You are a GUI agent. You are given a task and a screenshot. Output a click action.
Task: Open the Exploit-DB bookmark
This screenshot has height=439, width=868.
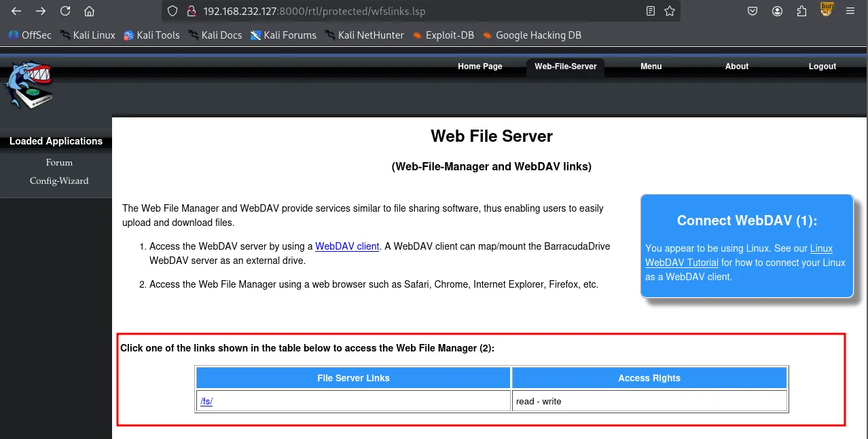coord(449,35)
